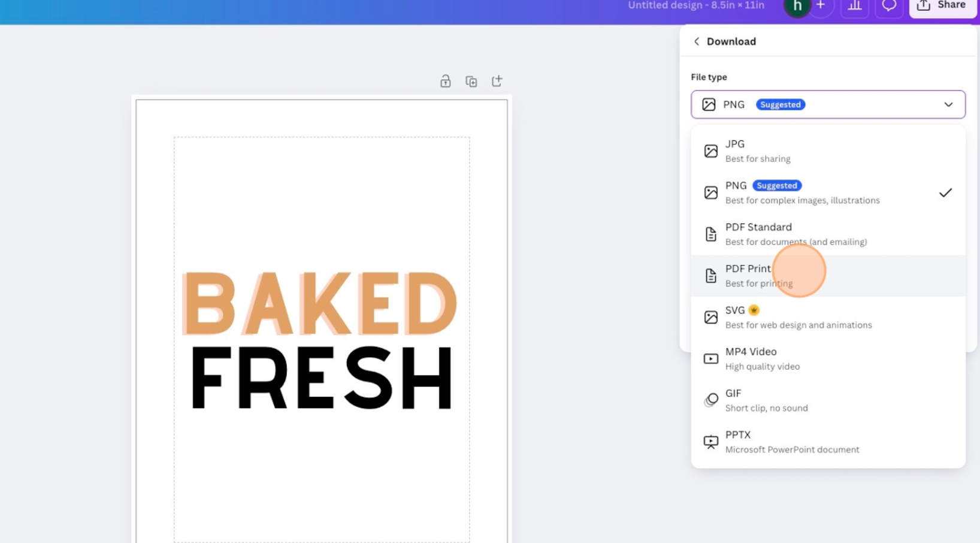Click the lock page icon above canvas
The height and width of the screenshot is (543, 980).
click(x=445, y=82)
